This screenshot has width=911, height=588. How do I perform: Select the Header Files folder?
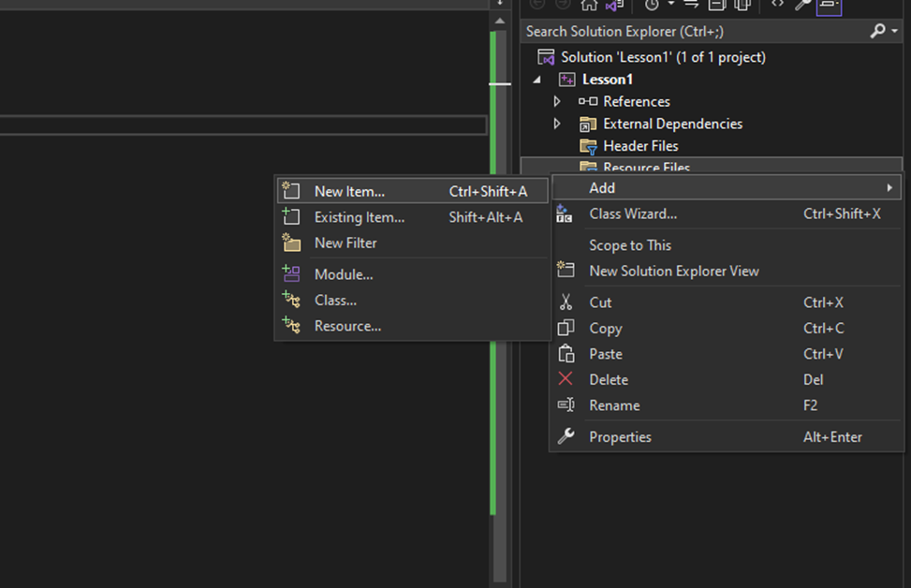pos(640,146)
